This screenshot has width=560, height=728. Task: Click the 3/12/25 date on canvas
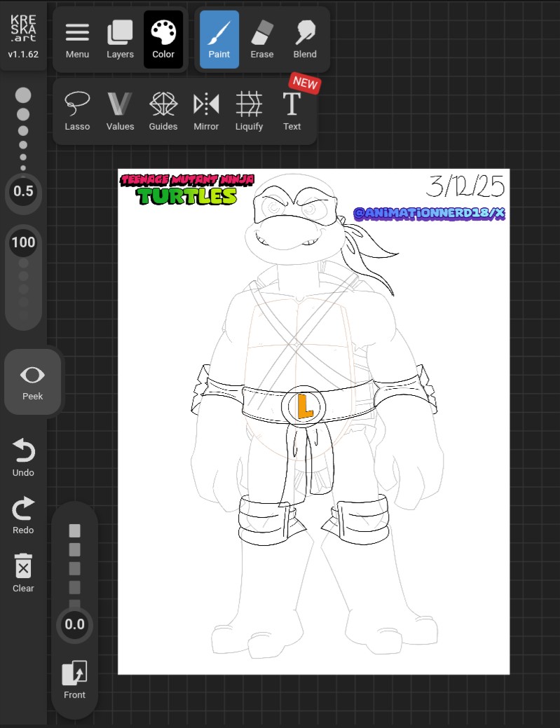[x=465, y=186]
